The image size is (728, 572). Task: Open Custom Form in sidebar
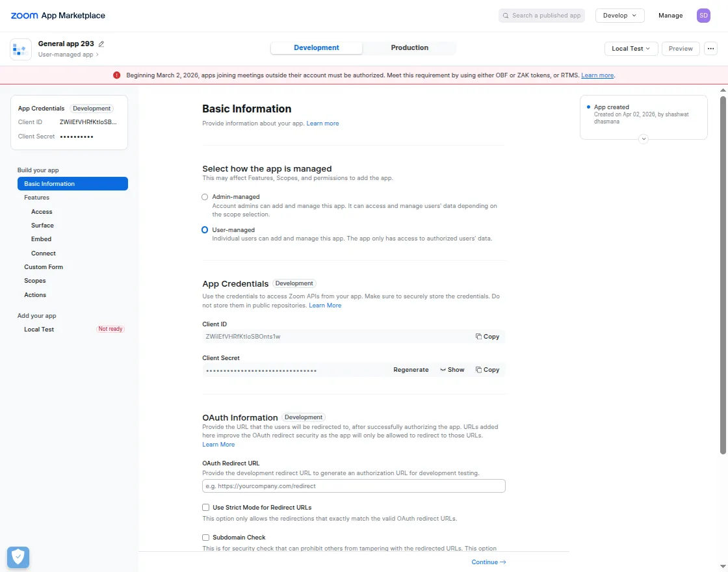(x=44, y=267)
